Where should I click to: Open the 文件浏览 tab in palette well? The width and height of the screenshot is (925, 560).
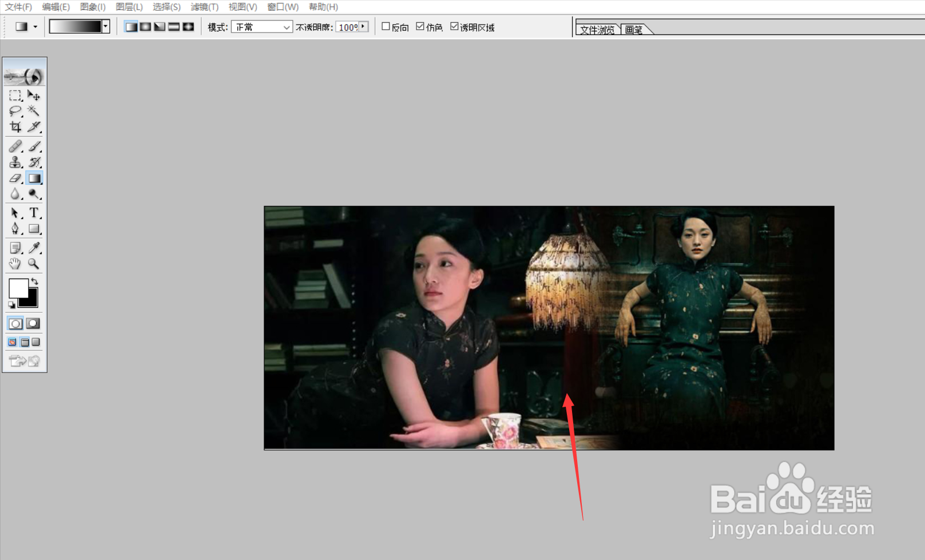(x=598, y=30)
